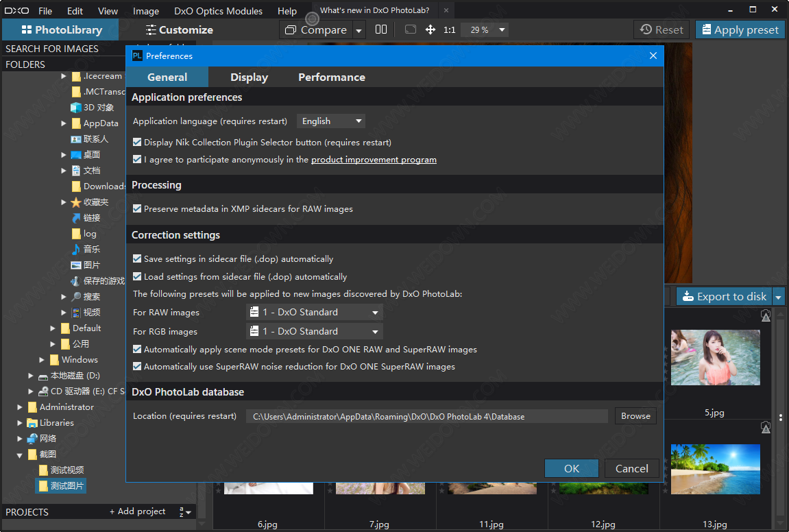Click the 联系人 contacts icon
The width and height of the screenshot is (789, 532).
(76, 139)
